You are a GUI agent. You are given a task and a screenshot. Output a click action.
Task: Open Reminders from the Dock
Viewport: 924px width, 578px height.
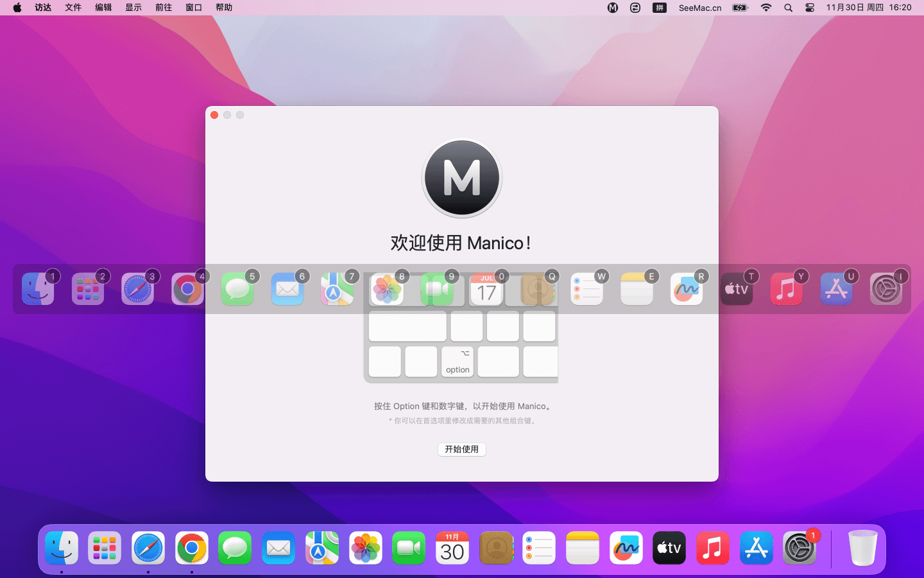[539, 548]
